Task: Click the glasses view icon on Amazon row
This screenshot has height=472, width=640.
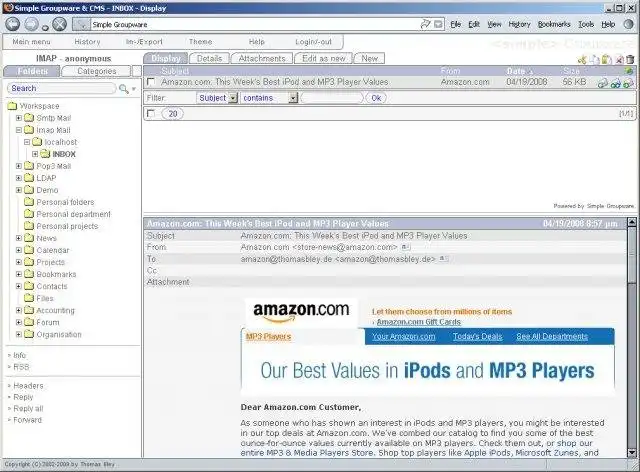Action: tap(616, 83)
